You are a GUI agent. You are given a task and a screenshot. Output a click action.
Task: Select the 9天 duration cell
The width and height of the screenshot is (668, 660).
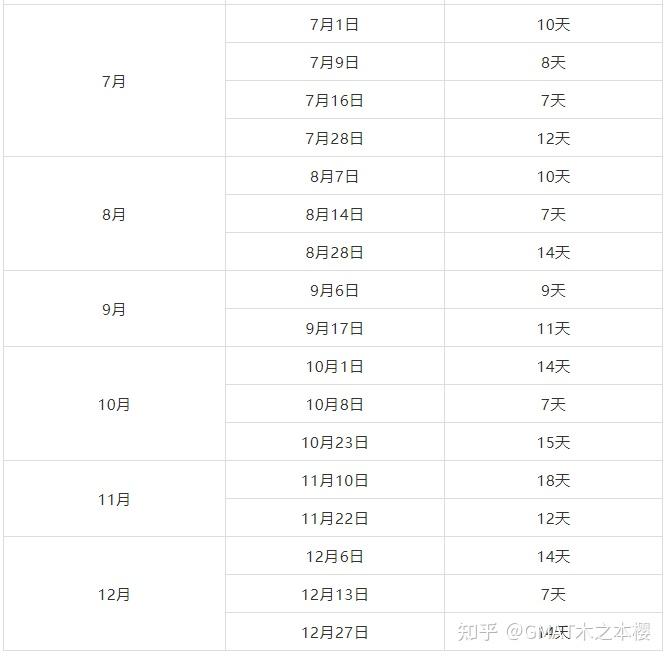(x=553, y=290)
